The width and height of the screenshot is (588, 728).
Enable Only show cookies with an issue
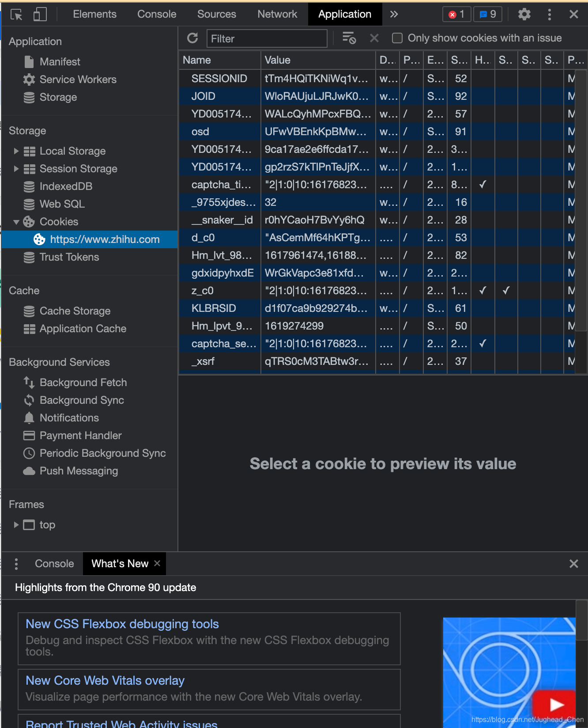[397, 38]
